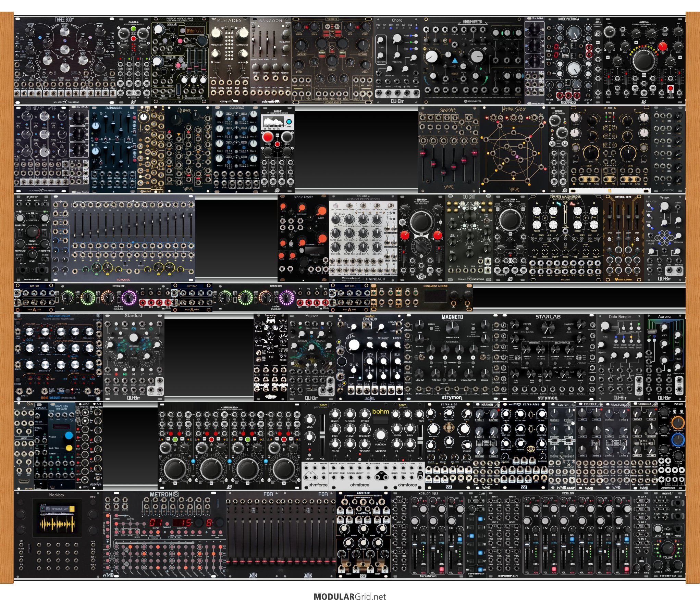Image resolution: width=700 pixels, height=604 pixels.
Task: Click the boredbrain logo on the injectr module
Action: pyautogui.click(x=32, y=279)
